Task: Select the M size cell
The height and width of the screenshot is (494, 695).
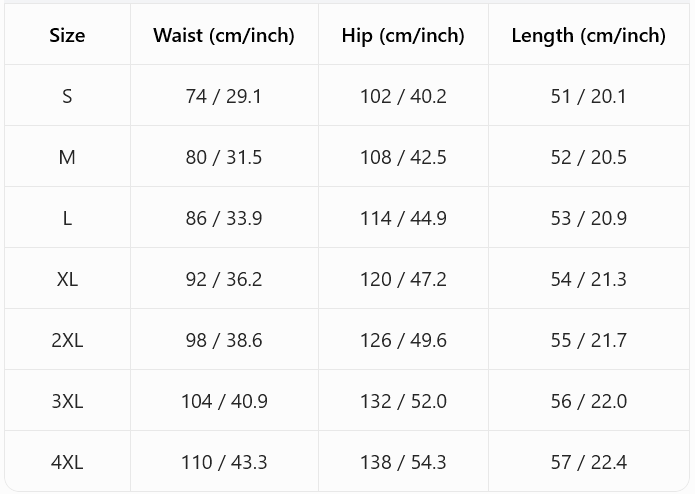Action: pyautogui.click(x=67, y=157)
